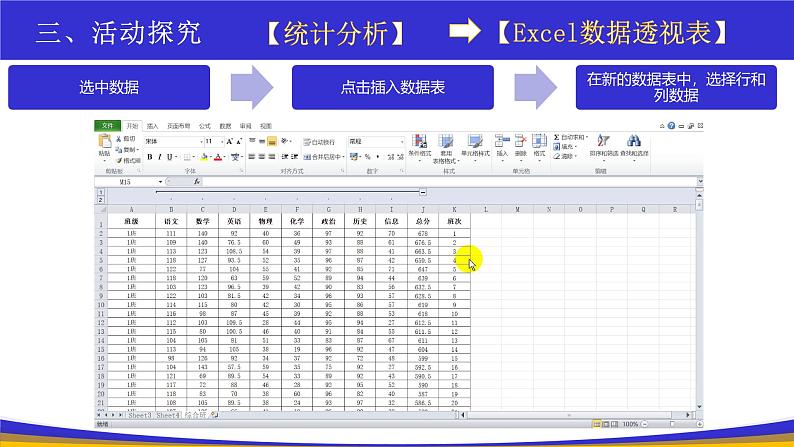Open the Sheet3 worksheet tab

(139, 415)
